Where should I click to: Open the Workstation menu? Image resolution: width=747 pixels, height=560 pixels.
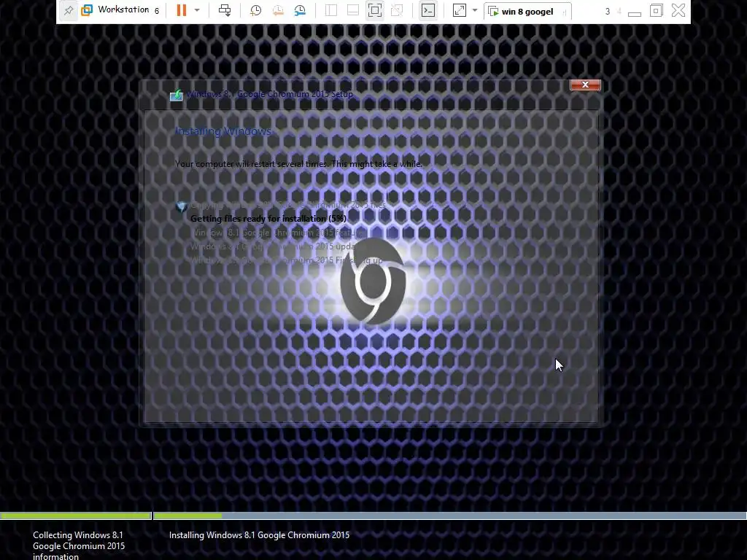click(x=123, y=10)
